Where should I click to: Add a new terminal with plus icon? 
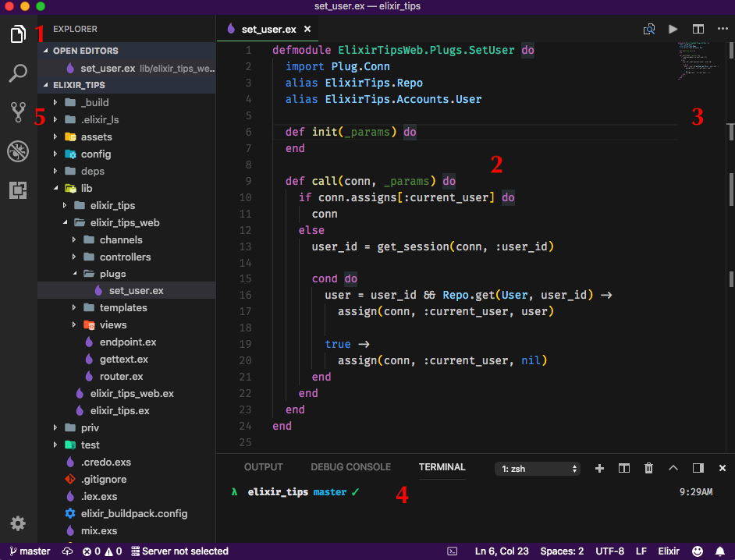click(x=599, y=468)
